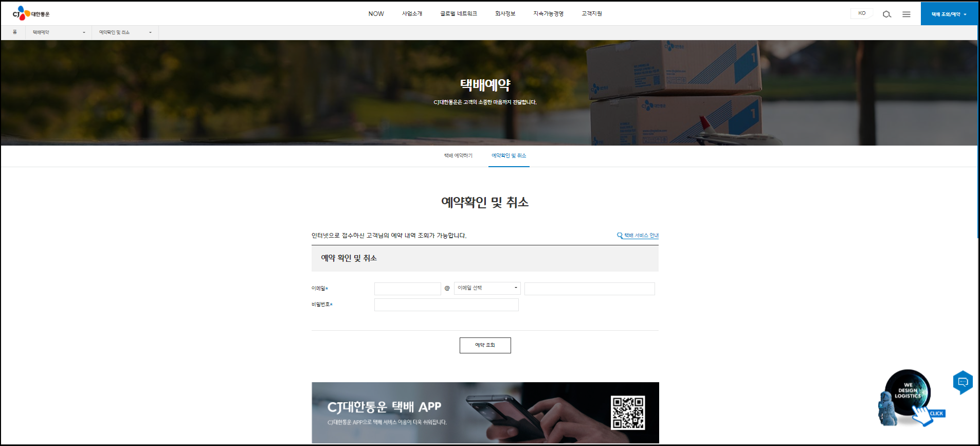Open the 이메일 선택 domain dropdown
980x446 pixels.
tap(487, 288)
